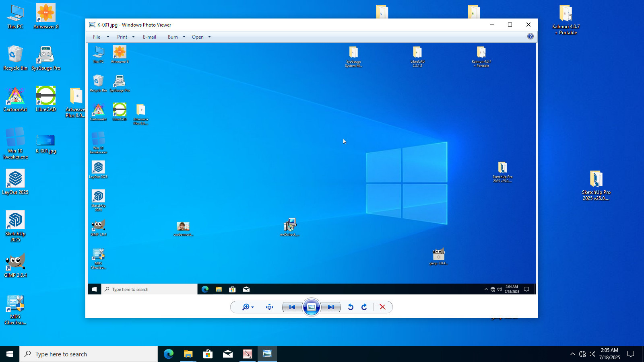Open Microsoft Edge from the taskbar
This screenshot has height=362, width=644.
[168, 354]
